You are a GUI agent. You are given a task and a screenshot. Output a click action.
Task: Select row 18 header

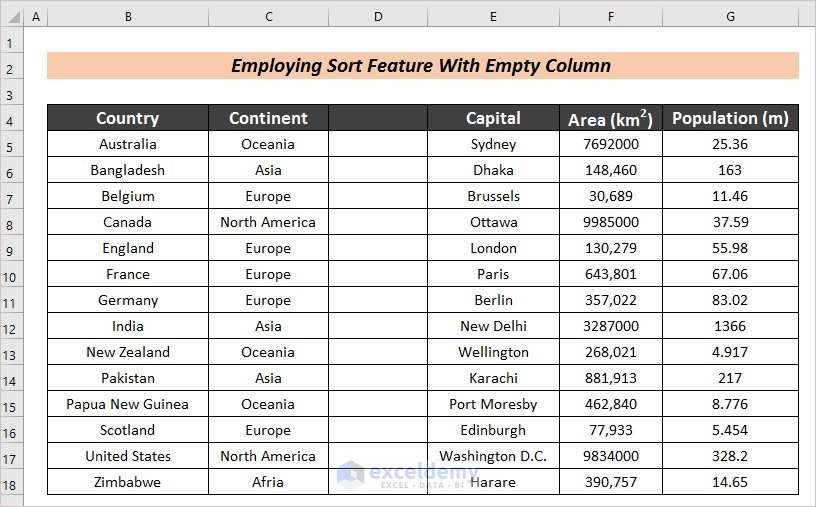(x=11, y=482)
